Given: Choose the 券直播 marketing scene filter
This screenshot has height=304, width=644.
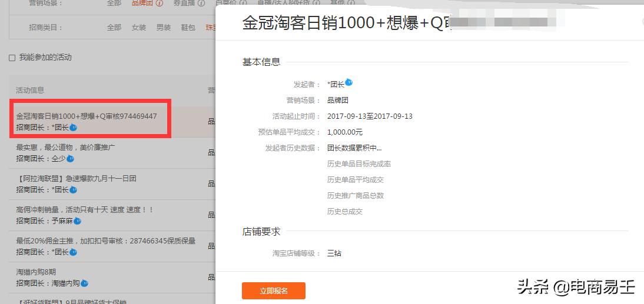Looking at the screenshot, I should (x=184, y=4).
